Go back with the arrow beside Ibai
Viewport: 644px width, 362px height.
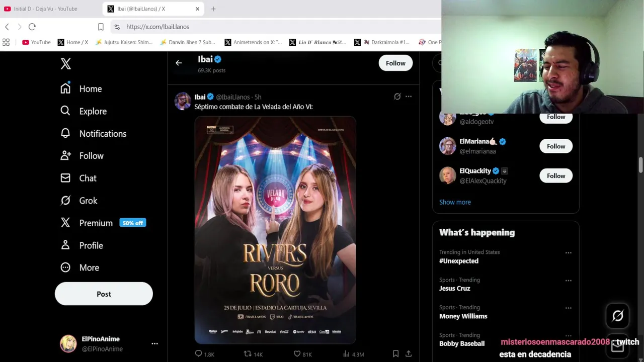coord(179,63)
